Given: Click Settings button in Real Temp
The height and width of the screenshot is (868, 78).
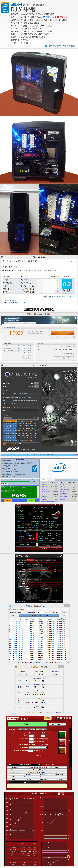Looking at the screenshot, I should (x=58, y=712).
